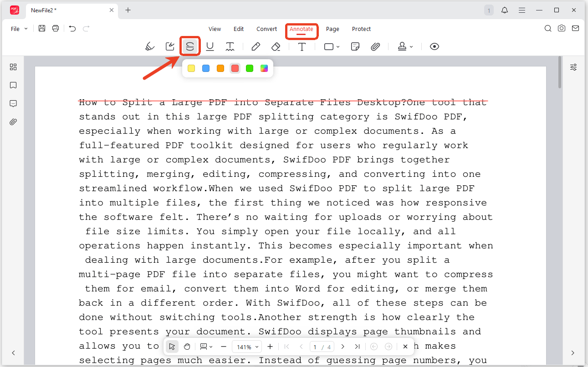This screenshot has width=588, height=367.
Task: Redo the last action
Action: point(86,29)
